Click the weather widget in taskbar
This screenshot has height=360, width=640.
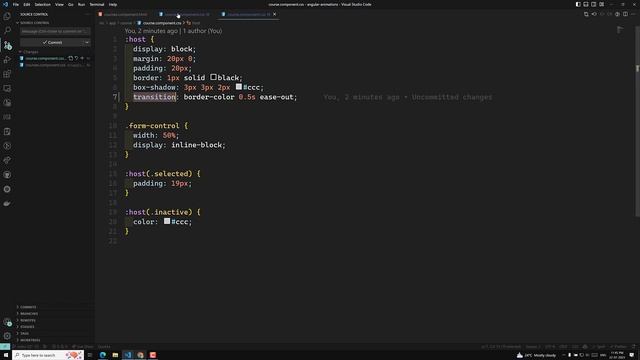point(536,355)
